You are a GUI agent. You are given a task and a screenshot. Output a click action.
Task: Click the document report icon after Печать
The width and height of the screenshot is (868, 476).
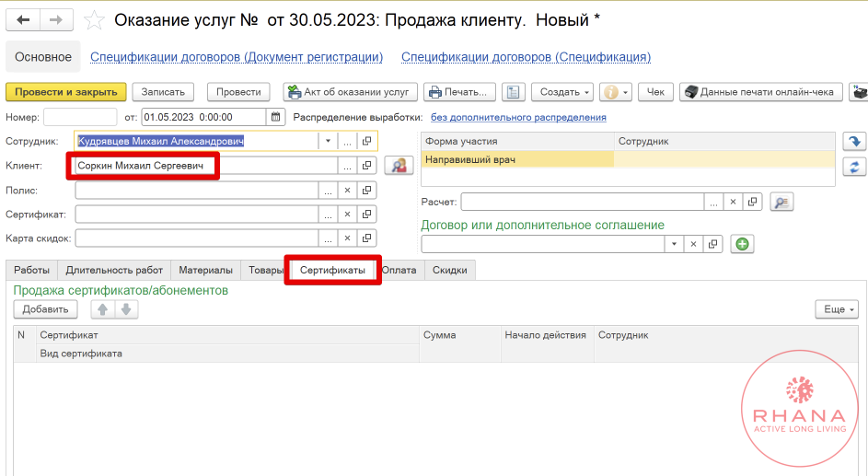coord(514,92)
